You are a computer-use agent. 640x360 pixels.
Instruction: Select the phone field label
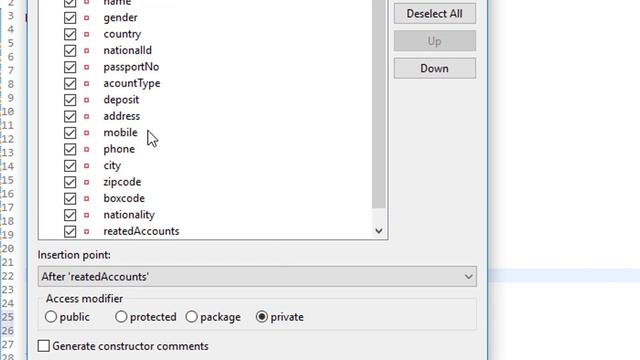click(x=119, y=149)
